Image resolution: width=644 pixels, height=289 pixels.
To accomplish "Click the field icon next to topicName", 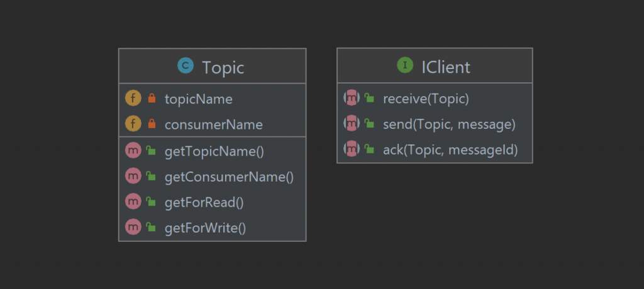I will click(x=133, y=99).
